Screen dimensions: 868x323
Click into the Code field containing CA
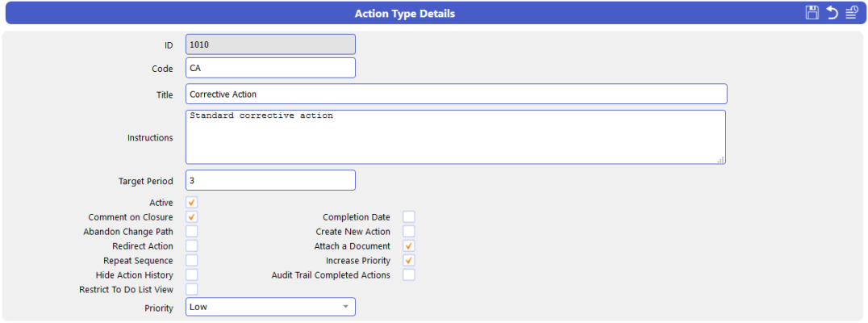[x=271, y=68]
